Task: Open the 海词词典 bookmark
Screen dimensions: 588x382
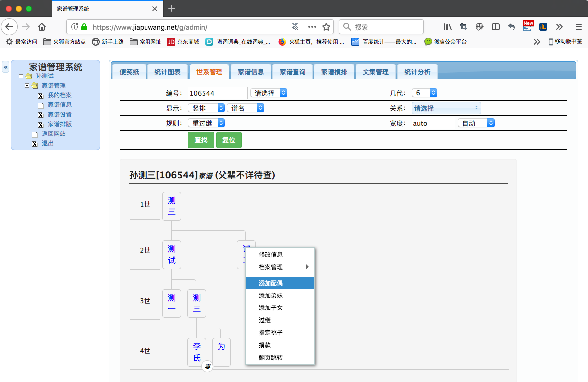Action: 238,42
